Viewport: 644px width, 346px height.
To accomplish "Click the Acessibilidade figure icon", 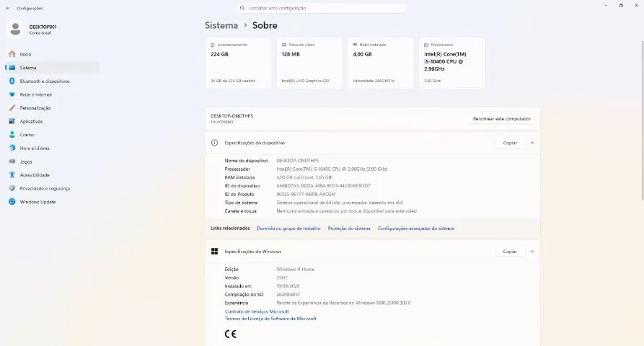I will 12,175.
